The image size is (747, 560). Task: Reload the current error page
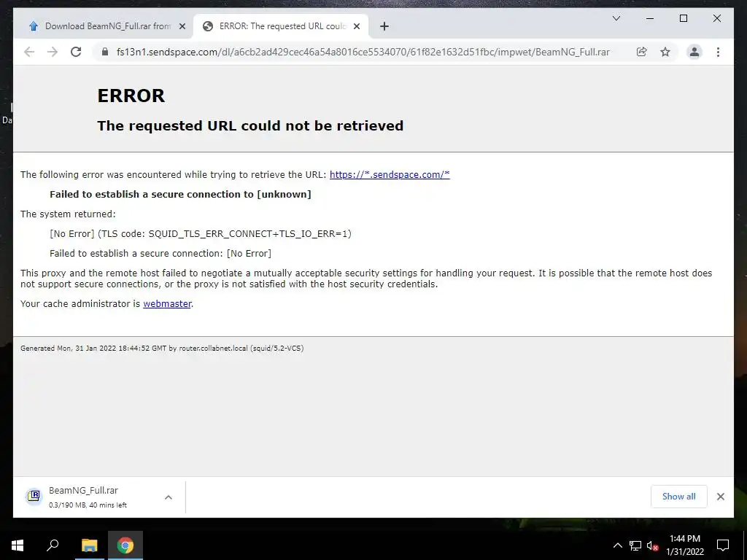[76, 52]
